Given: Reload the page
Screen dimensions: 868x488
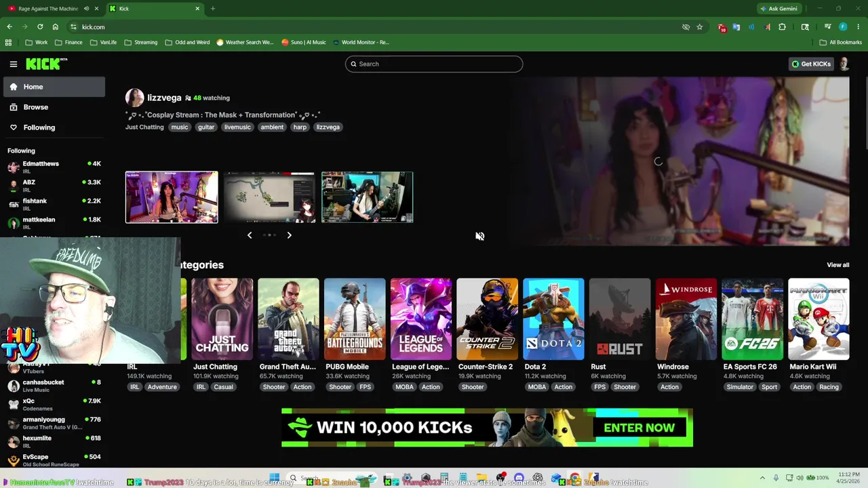Looking at the screenshot, I should 40,27.
